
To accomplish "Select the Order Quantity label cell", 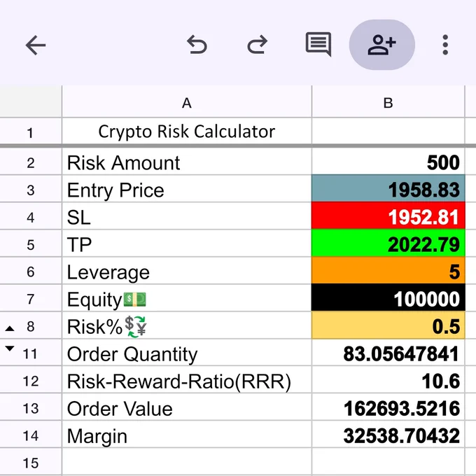I will point(187,352).
